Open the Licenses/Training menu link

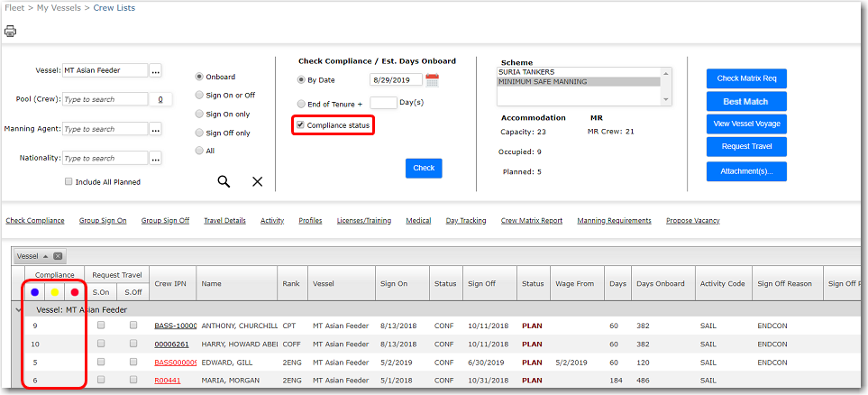[363, 221]
